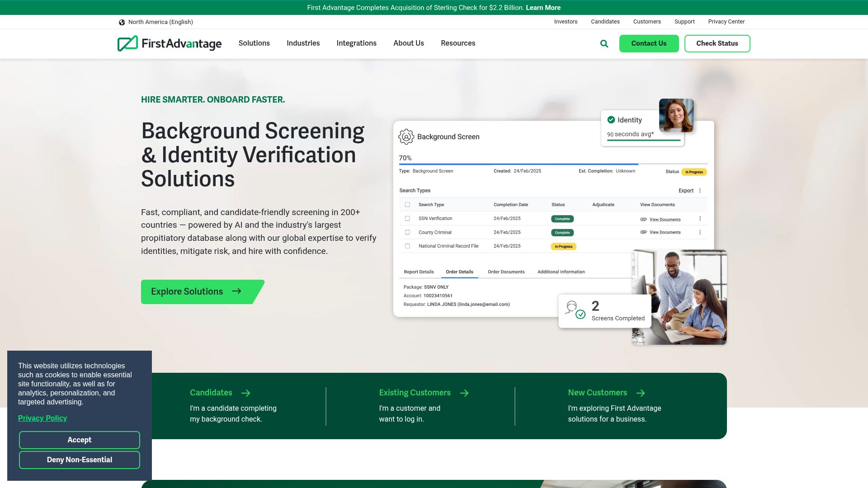The height and width of the screenshot is (488, 868).
Task: Check the select-all checkbox in Search Types header
Action: pyautogui.click(x=407, y=204)
